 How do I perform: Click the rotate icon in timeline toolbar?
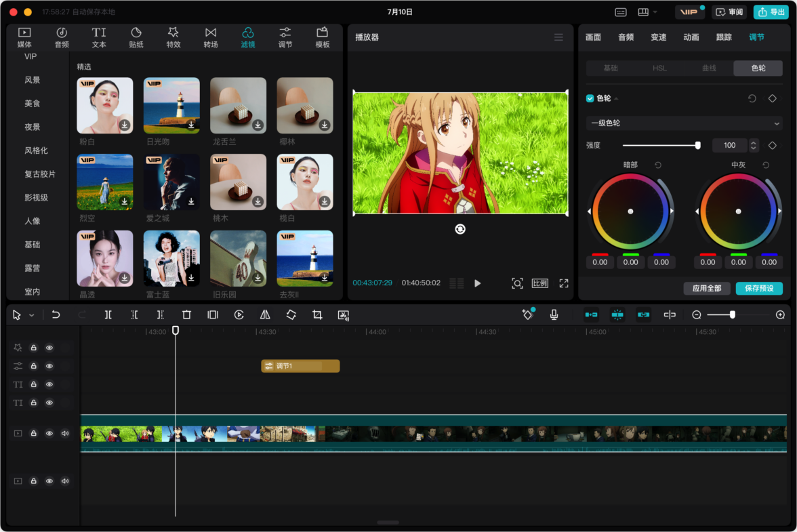coord(291,315)
